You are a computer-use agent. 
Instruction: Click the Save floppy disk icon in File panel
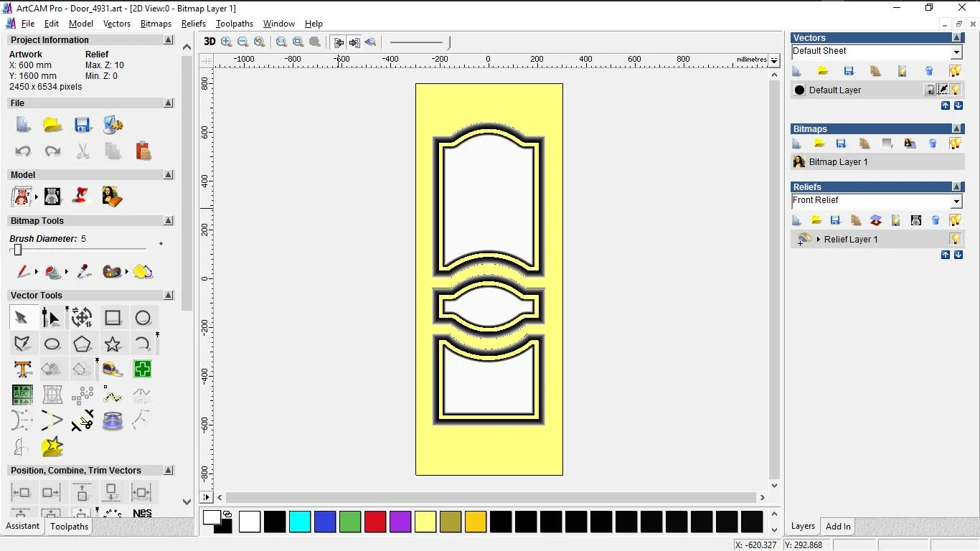[x=83, y=126]
